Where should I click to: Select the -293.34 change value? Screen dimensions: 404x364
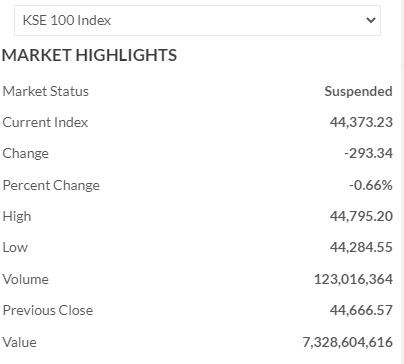pyautogui.click(x=368, y=154)
